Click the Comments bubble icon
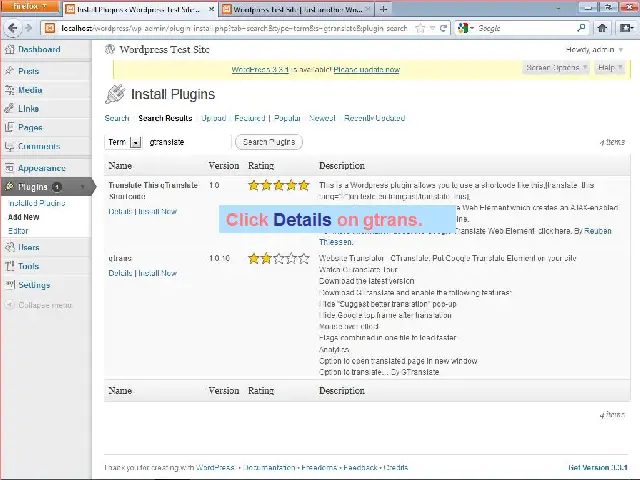640x480 pixels. [9, 146]
